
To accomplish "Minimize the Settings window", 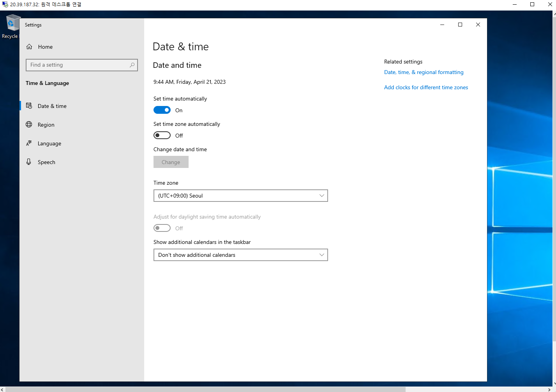I will pos(442,25).
